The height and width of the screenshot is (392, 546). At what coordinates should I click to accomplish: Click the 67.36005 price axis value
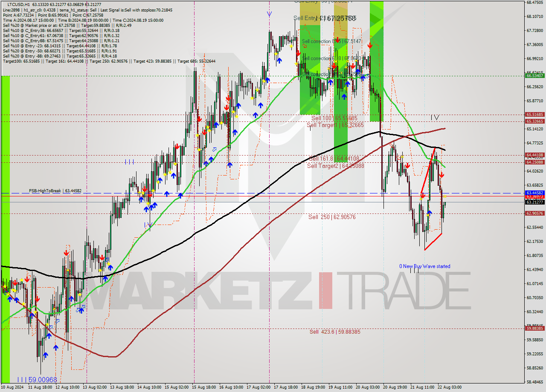pyautogui.click(x=534, y=44)
